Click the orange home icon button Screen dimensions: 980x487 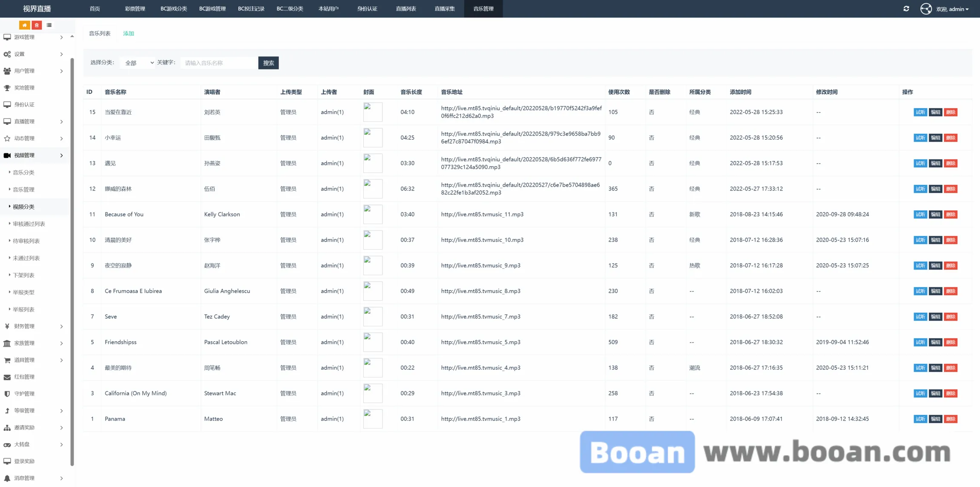(x=24, y=25)
